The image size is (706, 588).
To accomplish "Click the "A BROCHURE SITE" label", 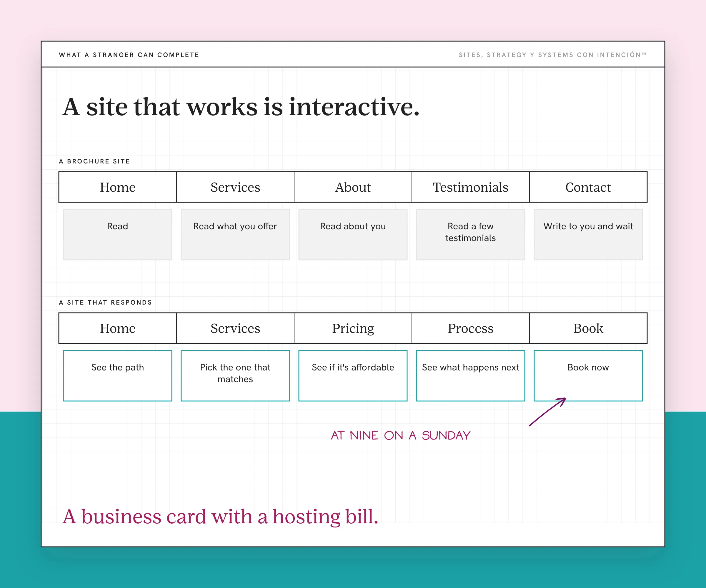I will click(94, 161).
